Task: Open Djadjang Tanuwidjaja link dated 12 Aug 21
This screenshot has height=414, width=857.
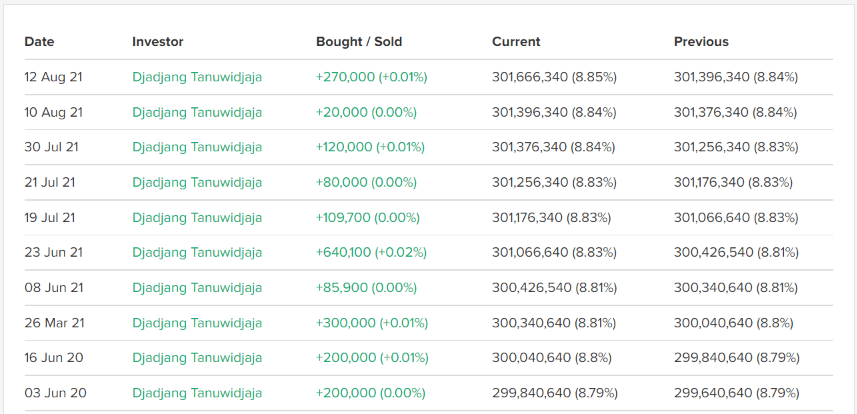Action: [197, 77]
